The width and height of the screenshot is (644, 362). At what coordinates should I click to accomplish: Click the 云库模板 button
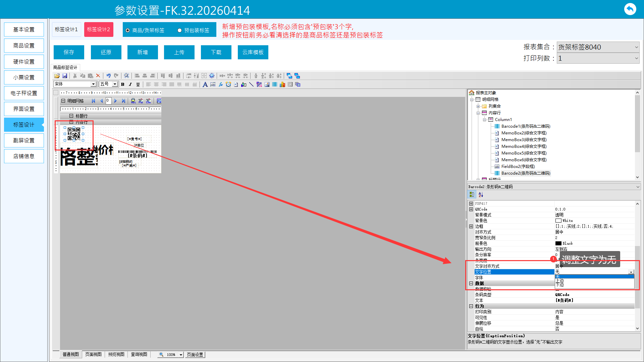click(253, 52)
